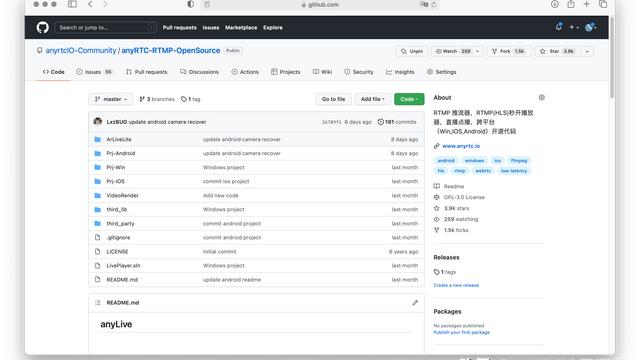Expand the Star lists dropdown arrow

coord(587,51)
